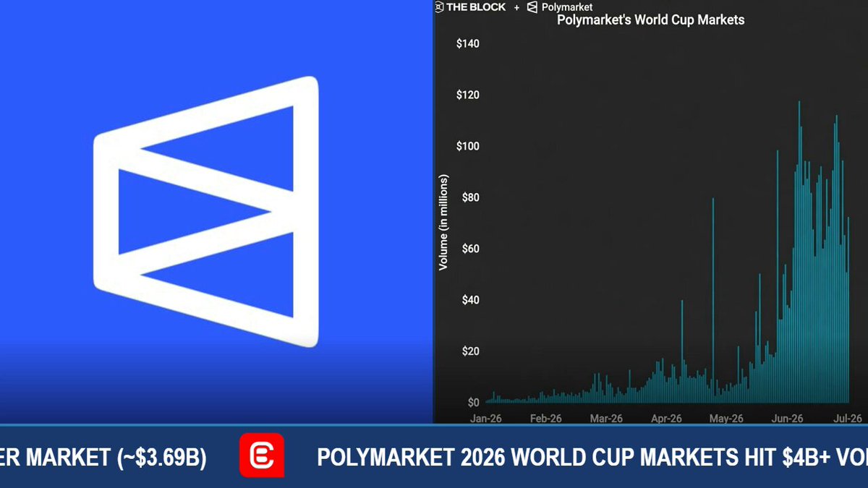868x488 pixels.
Task: Click the May-26 x-axis label
Action: [x=726, y=419]
